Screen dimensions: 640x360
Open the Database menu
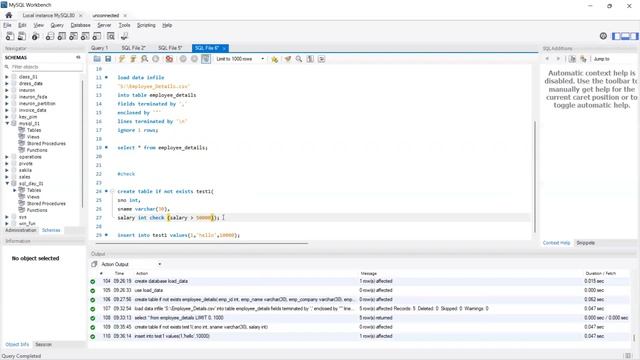tap(80, 25)
